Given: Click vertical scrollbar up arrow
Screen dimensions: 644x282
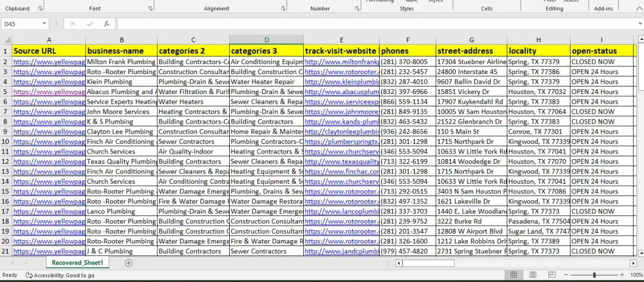Looking at the screenshot, I should [x=640, y=39].
